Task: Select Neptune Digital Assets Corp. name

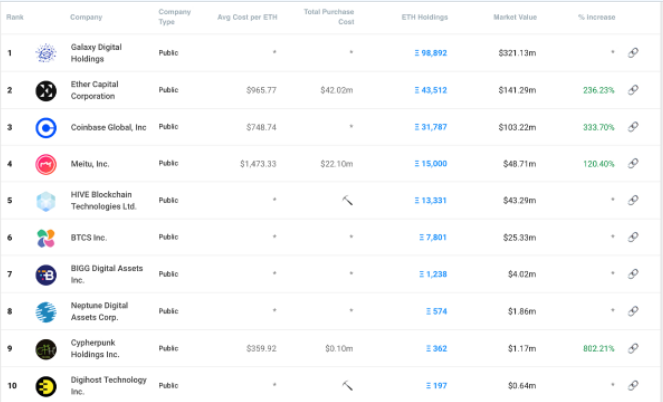Action: [x=99, y=312]
